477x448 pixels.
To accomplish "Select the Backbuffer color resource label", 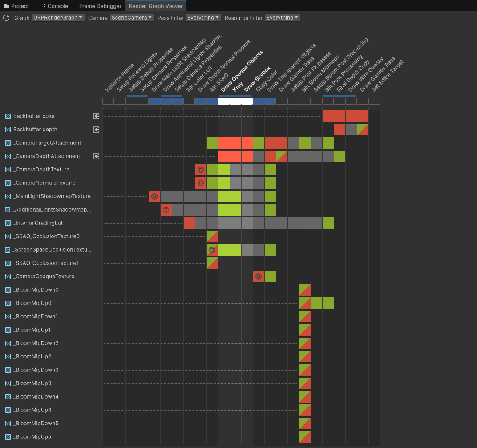I will pos(34,116).
